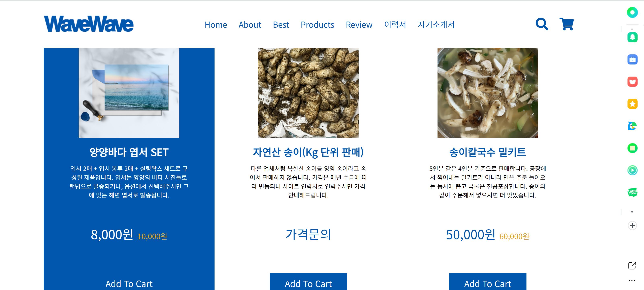Viewport: 644px width, 290px height.
Task: Go to the Products menu item
Action: point(317,25)
